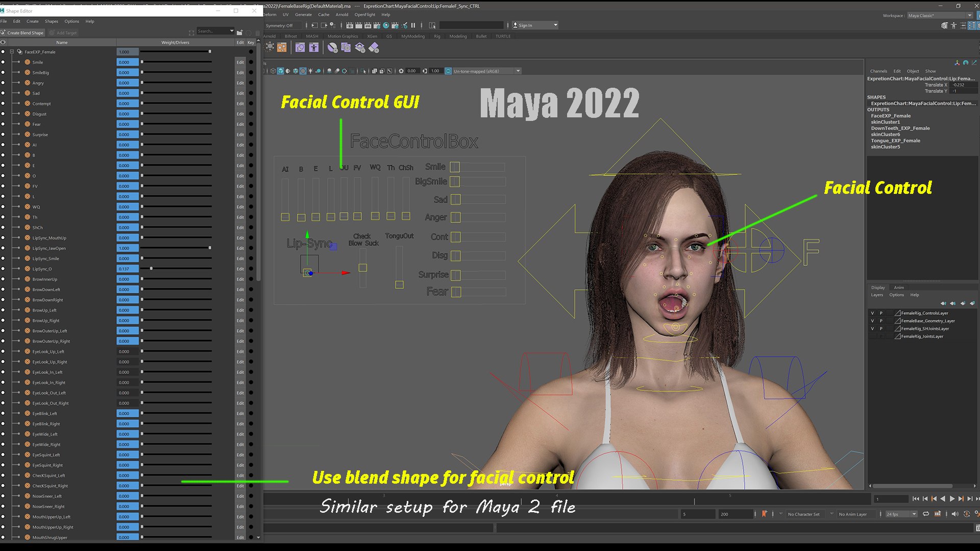
Task: Click the viewport exposure icon
Action: pos(401,71)
